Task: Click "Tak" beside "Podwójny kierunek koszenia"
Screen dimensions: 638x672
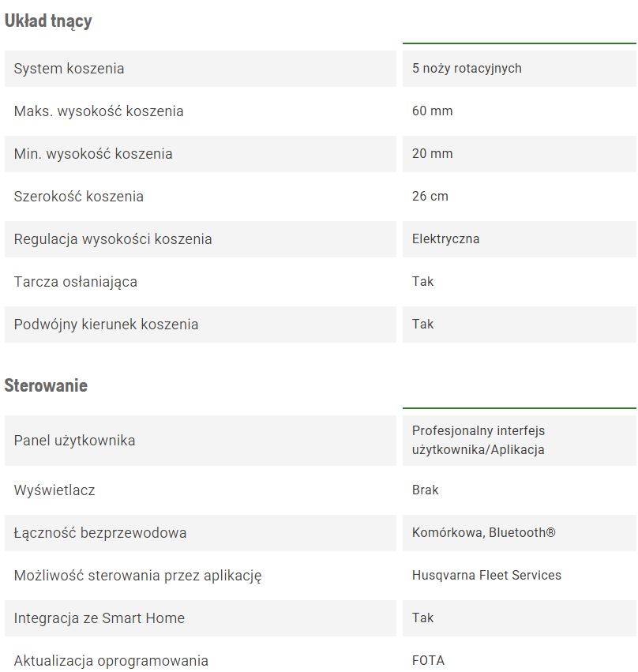Action: [423, 325]
